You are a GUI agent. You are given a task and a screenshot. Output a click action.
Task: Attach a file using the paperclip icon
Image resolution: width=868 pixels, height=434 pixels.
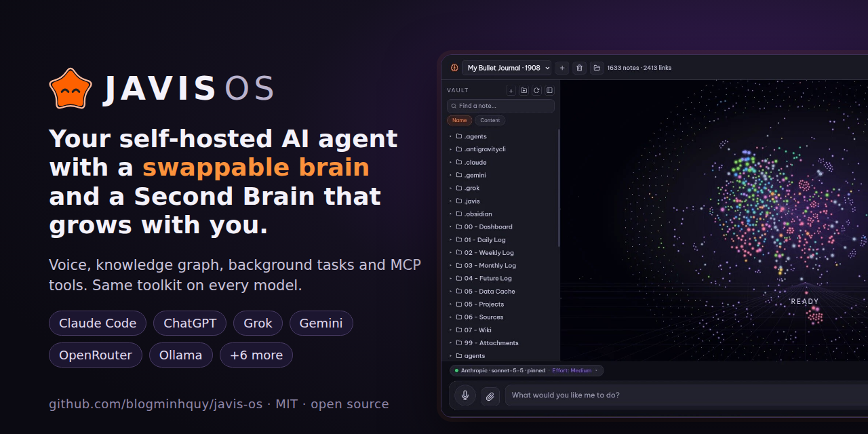(490, 396)
